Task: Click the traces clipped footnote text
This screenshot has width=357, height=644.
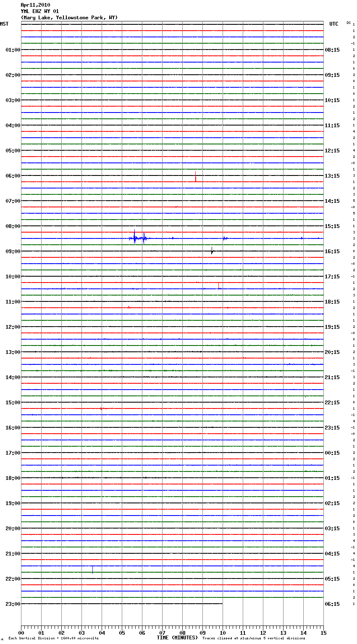Action: [254, 638]
